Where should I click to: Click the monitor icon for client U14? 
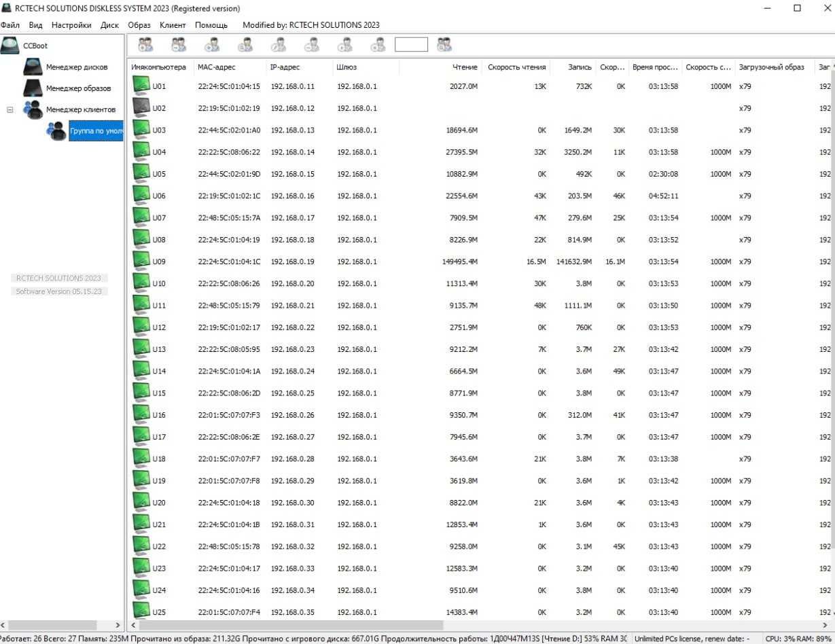pos(141,370)
